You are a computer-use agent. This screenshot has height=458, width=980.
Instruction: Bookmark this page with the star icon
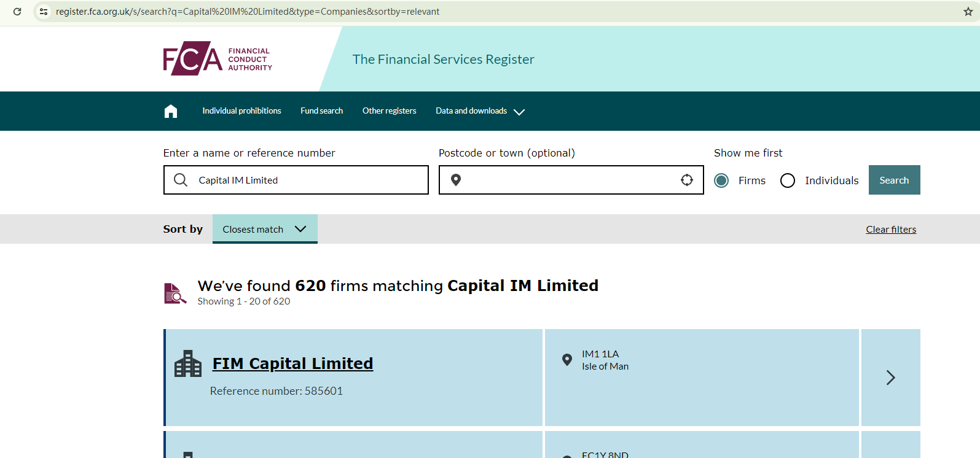point(968,12)
